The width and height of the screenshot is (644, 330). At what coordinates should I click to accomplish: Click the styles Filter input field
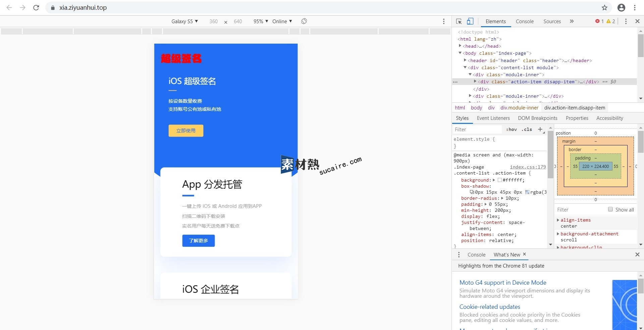point(477,129)
